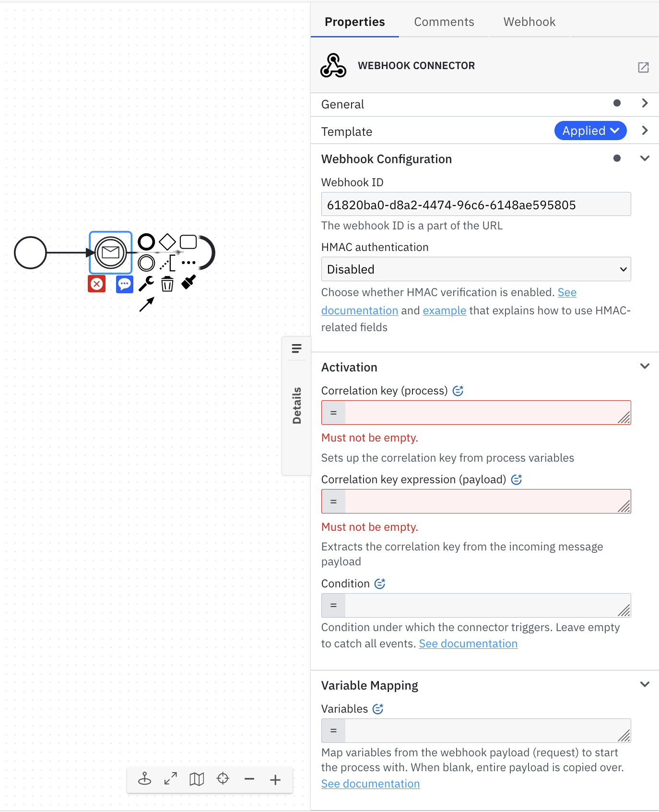Image resolution: width=659 pixels, height=812 pixels.
Task: Toggle FEEL expression for Correlation key (process)
Action: coord(458,390)
